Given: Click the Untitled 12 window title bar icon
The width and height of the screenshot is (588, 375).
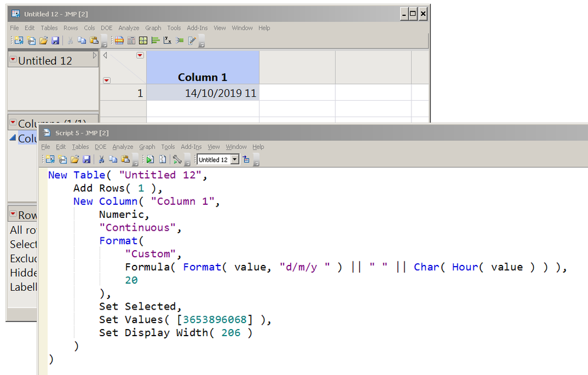Looking at the screenshot, I should (x=16, y=14).
